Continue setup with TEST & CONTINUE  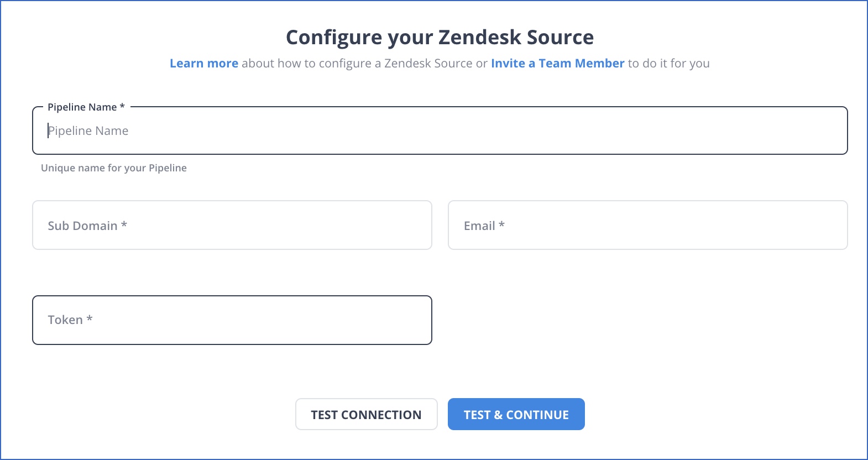(x=516, y=414)
